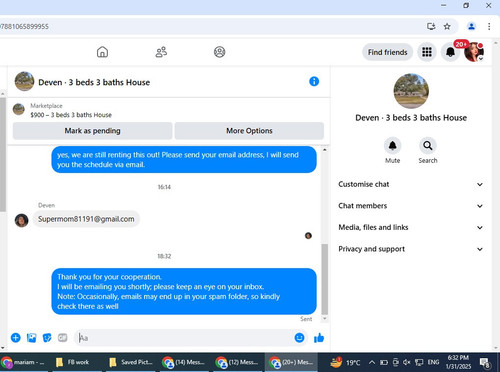
Task: Click the 6:32 PM clock
Action: pyautogui.click(x=458, y=358)
